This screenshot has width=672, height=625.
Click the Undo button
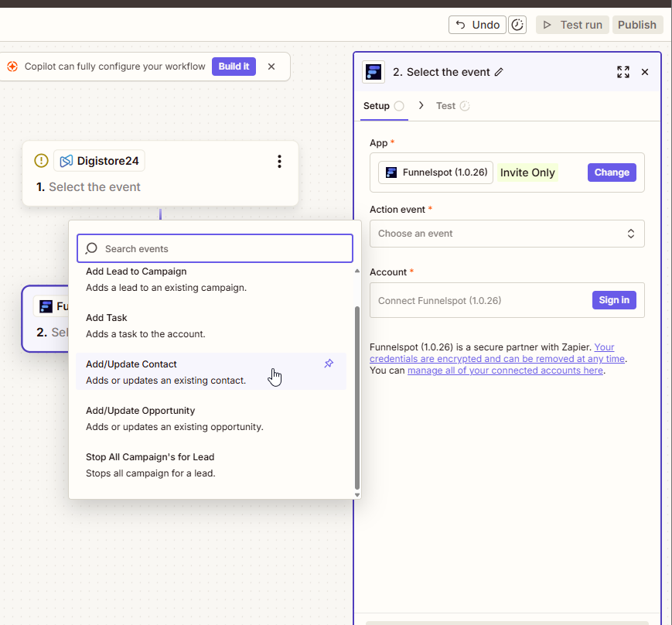(x=477, y=25)
